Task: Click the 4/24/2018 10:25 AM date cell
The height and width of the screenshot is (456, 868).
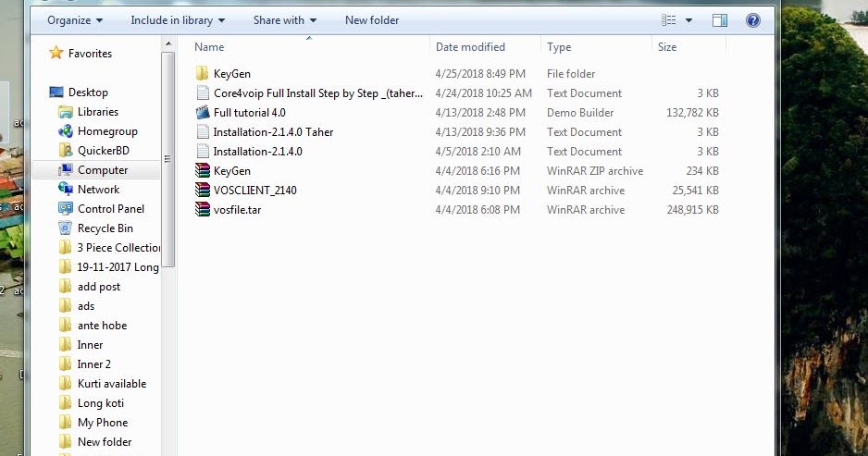Action: point(483,93)
